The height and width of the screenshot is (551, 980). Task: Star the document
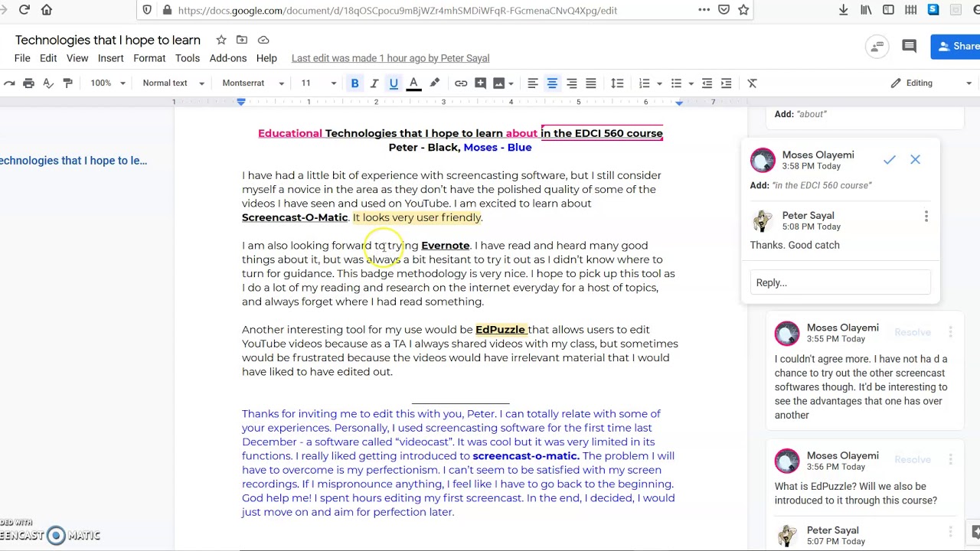220,40
